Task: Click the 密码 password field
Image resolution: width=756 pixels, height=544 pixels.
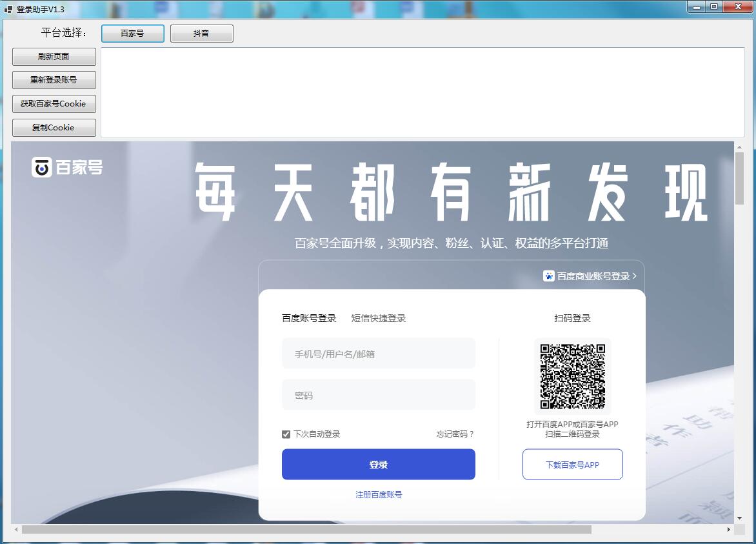Action: (379, 395)
